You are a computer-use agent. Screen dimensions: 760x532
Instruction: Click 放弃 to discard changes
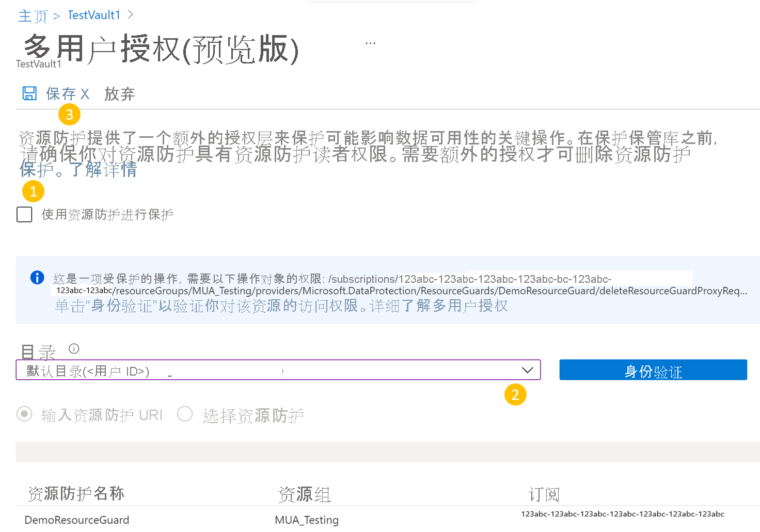119,94
